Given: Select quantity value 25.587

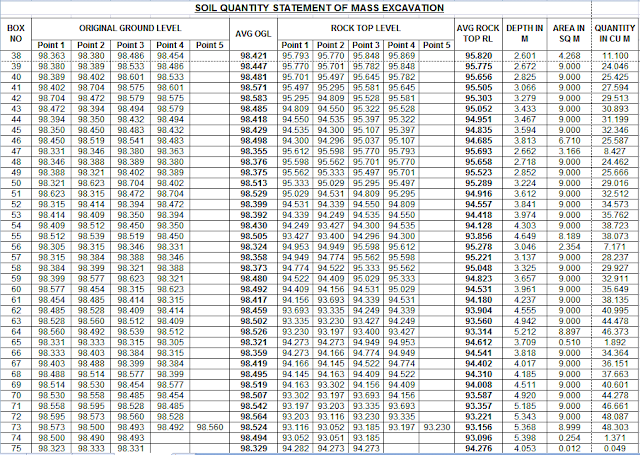Looking at the screenshot, I should pos(615,141).
